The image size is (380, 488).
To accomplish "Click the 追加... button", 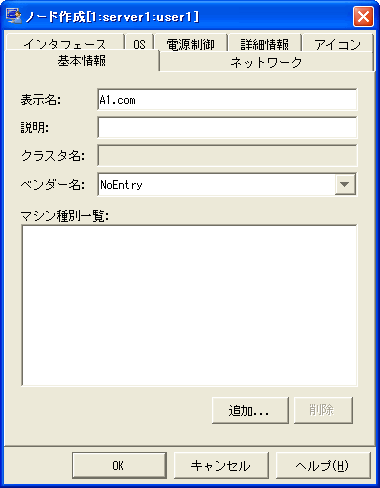I will coord(250,410).
